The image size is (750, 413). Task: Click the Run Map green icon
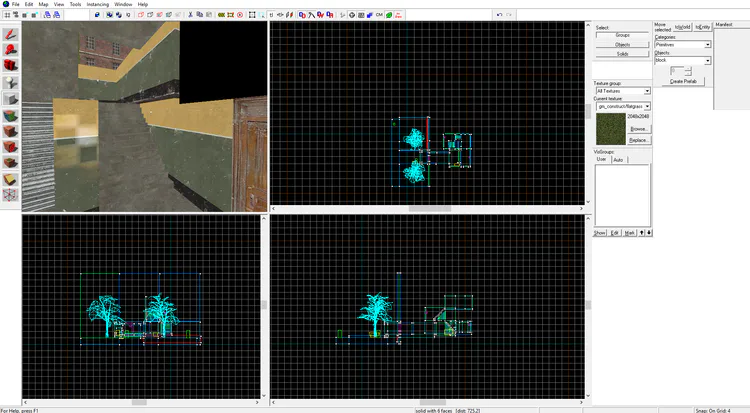pos(389,15)
